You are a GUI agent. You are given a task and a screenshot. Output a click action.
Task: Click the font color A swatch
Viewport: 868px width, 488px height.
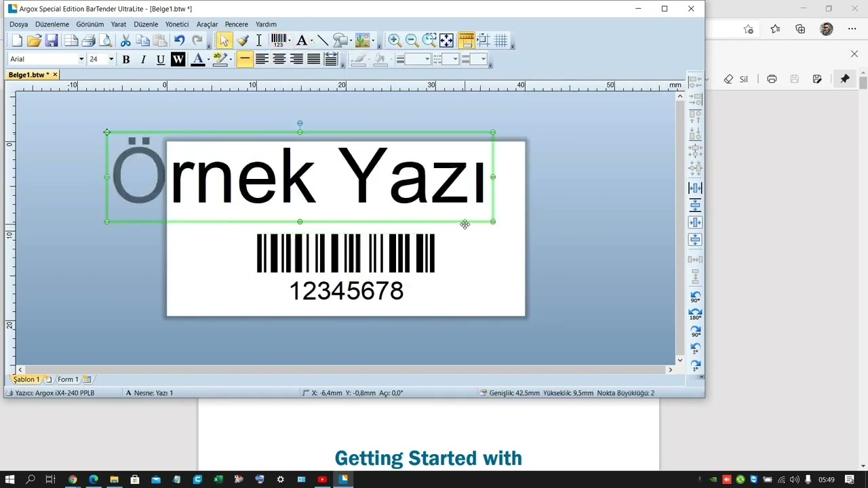click(x=197, y=60)
